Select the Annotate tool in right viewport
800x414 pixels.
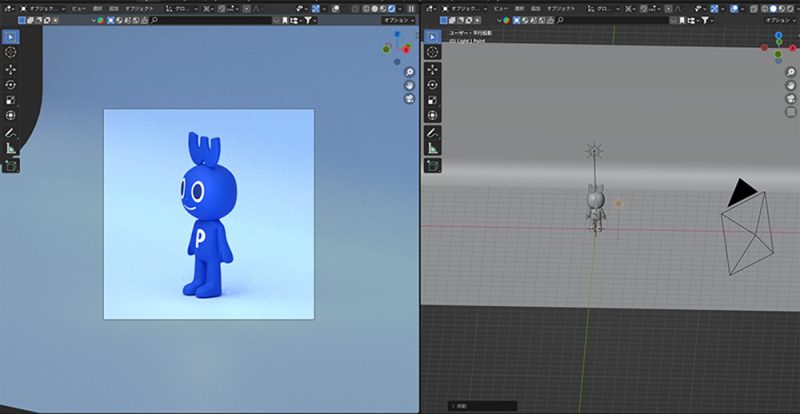pos(433,133)
